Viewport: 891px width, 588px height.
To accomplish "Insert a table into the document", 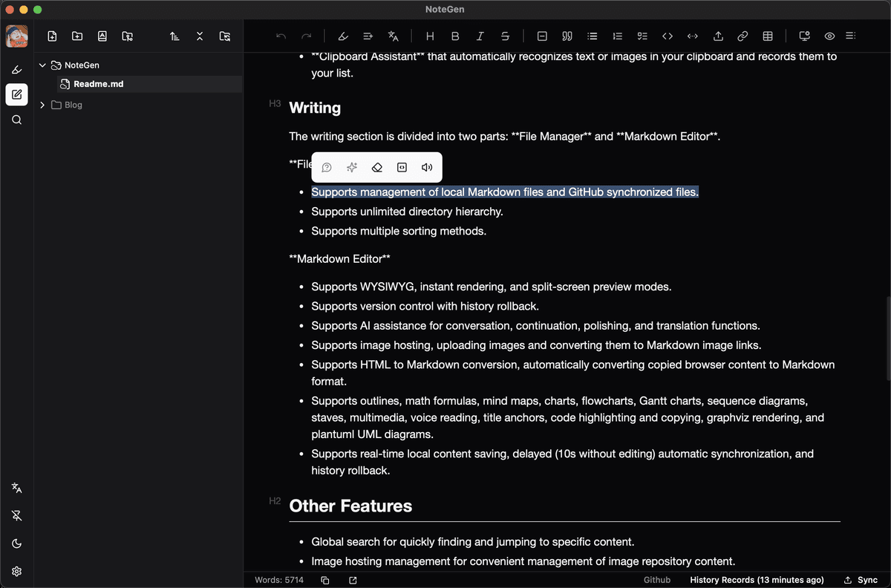I will 768,36.
